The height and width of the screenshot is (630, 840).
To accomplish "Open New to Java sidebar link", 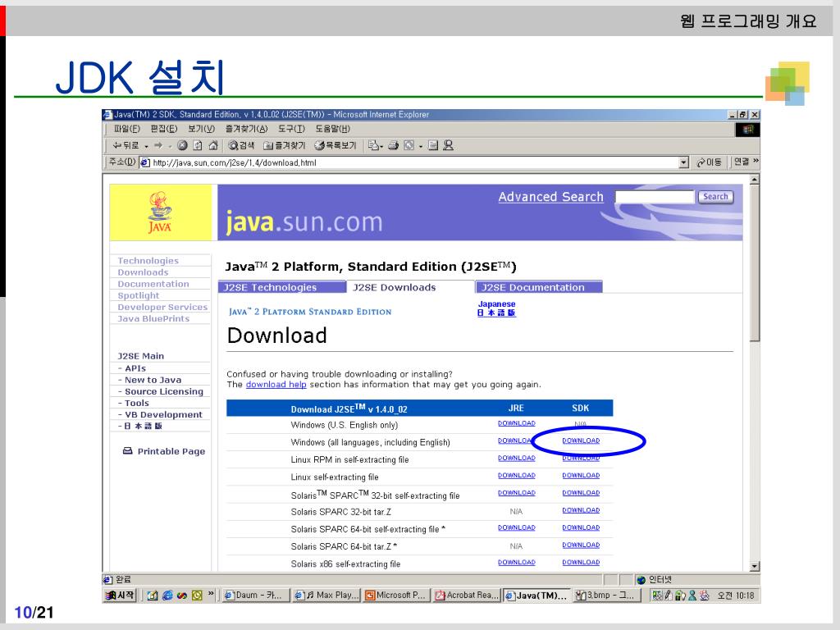I will pyautogui.click(x=153, y=380).
